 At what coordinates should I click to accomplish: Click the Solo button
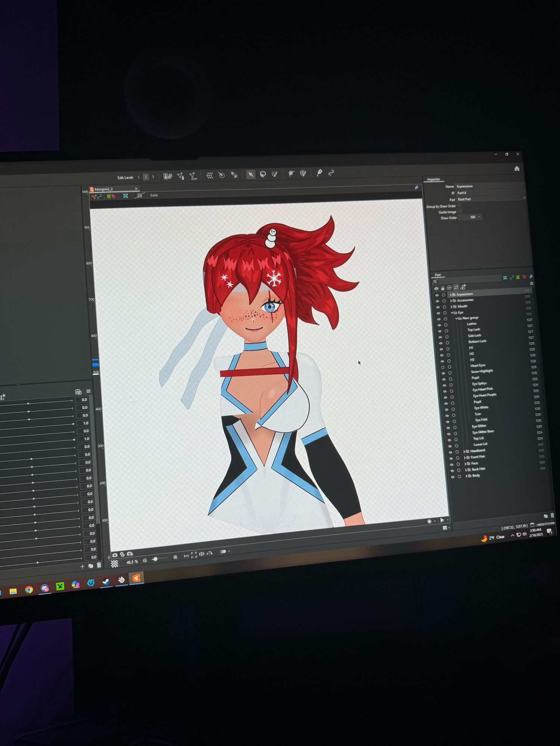[154, 195]
